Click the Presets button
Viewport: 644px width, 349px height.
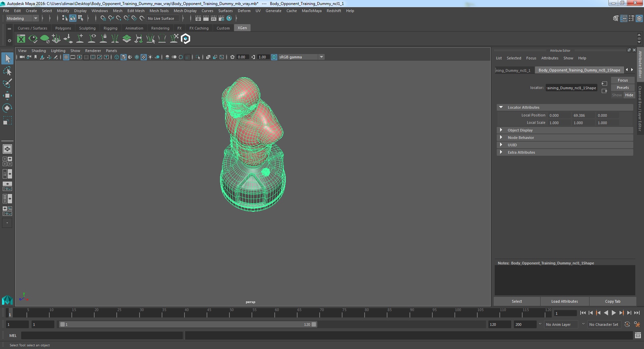click(623, 88)
